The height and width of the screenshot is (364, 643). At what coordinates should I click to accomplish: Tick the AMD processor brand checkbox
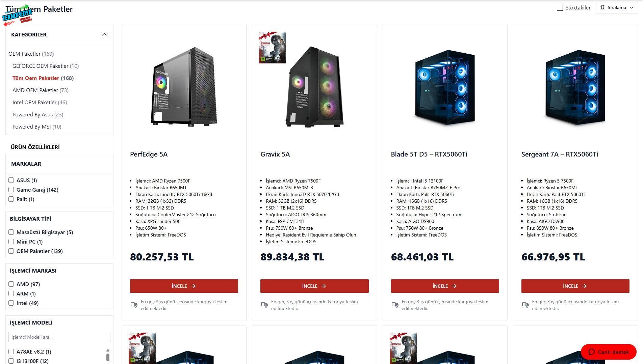tap(11, 284)
